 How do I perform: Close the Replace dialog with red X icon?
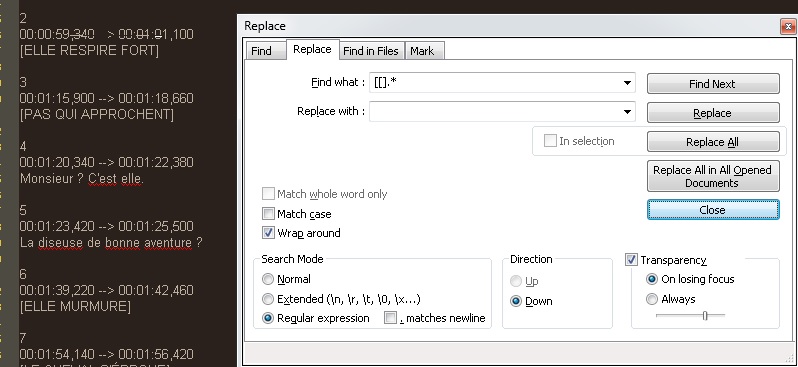(788, 26)
